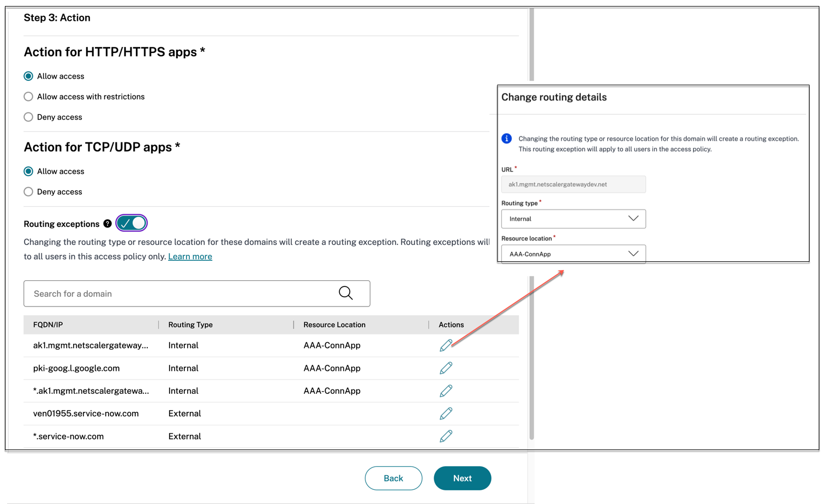821x504 pixels.
Task: Click the Next button
Action: 463,478
